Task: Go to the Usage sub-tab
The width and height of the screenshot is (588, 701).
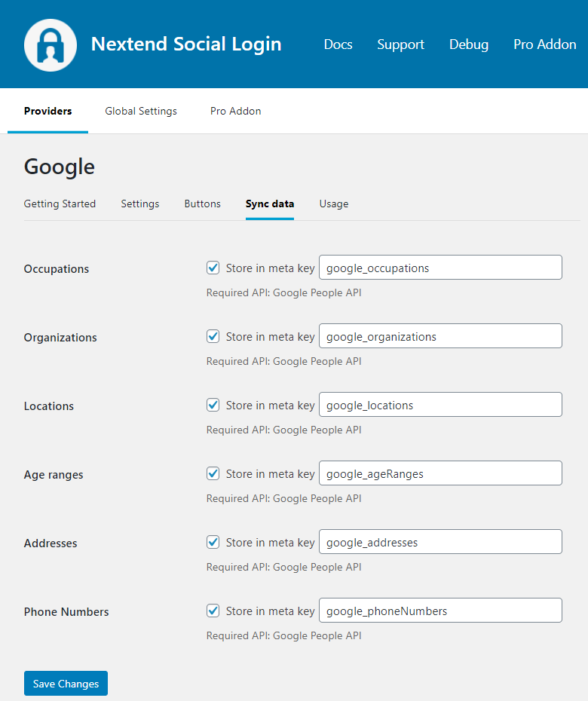Action: coord(333,204)
